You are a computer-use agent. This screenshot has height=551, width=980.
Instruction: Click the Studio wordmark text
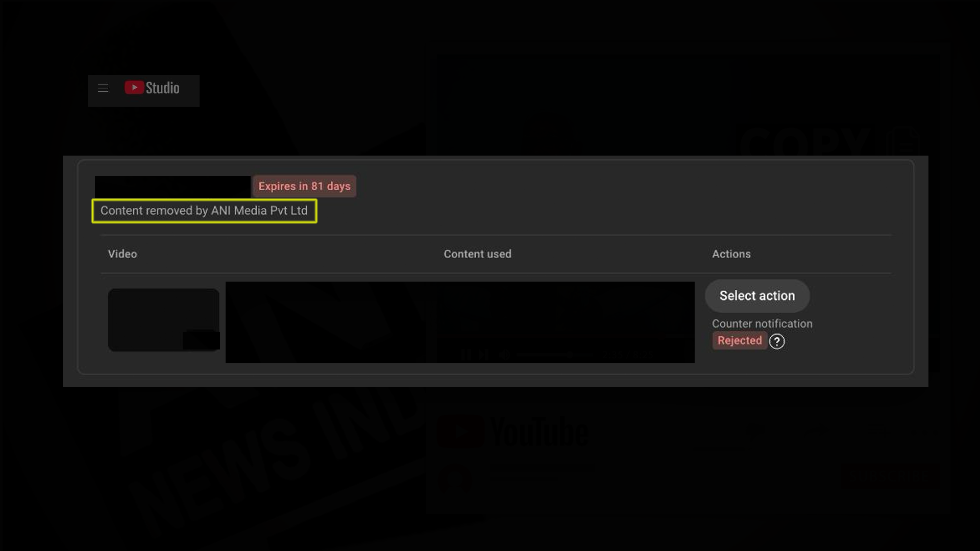click(x=162, y=88)
